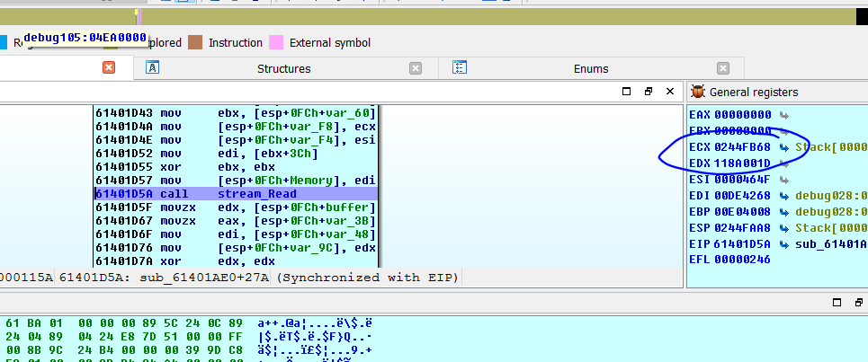Click the ESP register jump arrow

784,227
